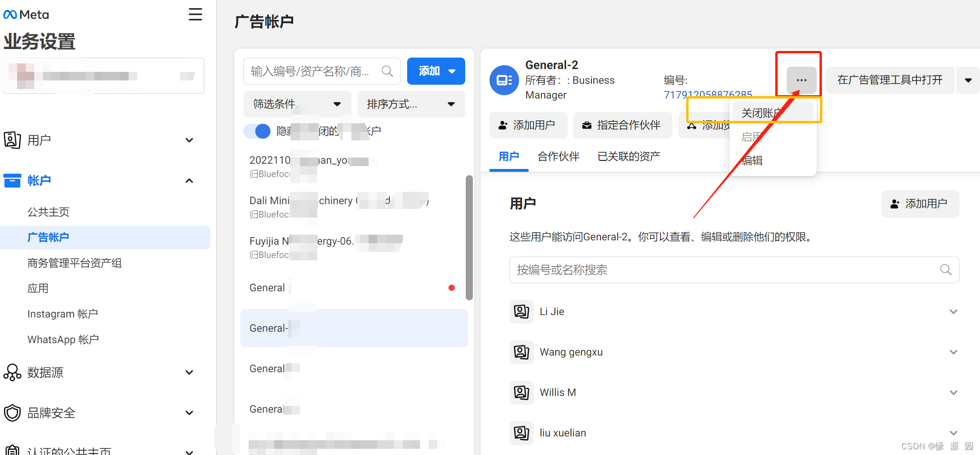Viewport: 980px width, 455px height.
Task: Open WhatsApp accounts (WhatsApp 帐户) in sidebar
Action: [63, 340]
